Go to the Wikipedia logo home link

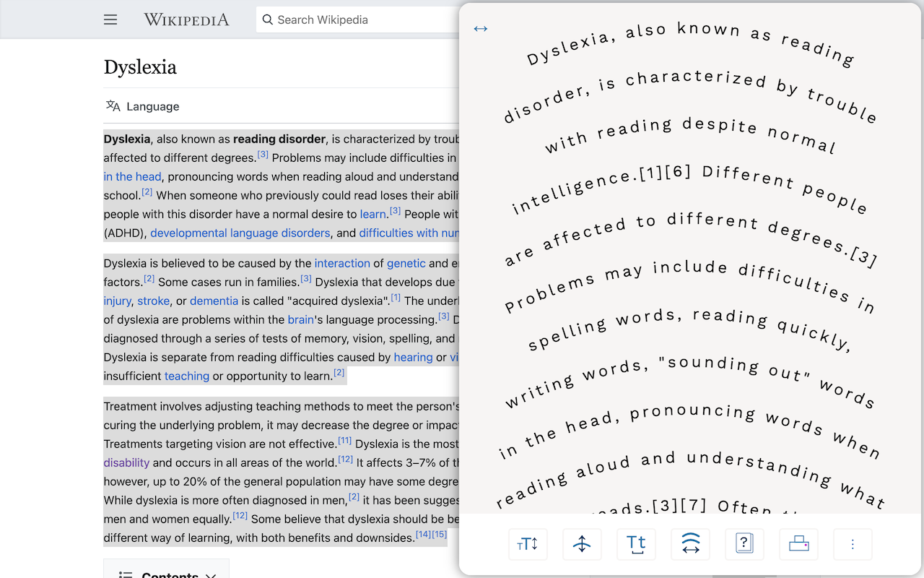point(186,20)
